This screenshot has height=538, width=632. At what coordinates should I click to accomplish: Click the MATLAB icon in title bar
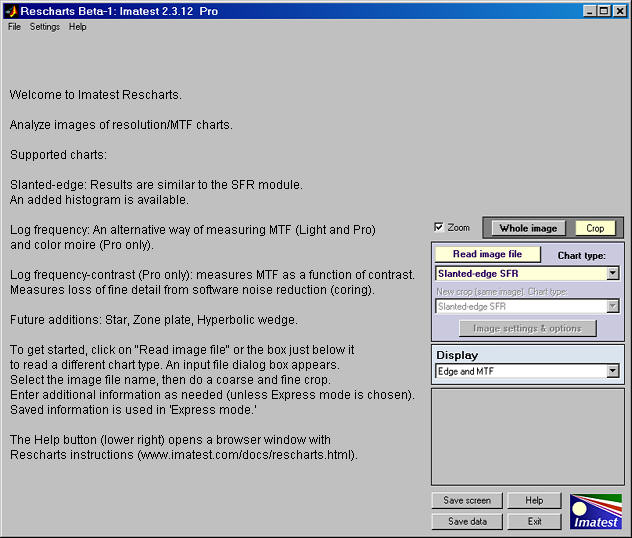click(12, 11)
